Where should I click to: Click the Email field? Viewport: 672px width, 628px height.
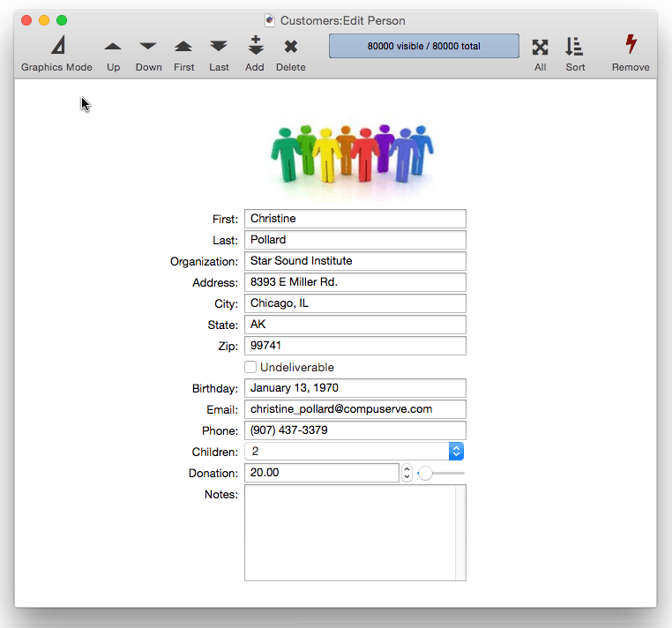tap(355, 409)
